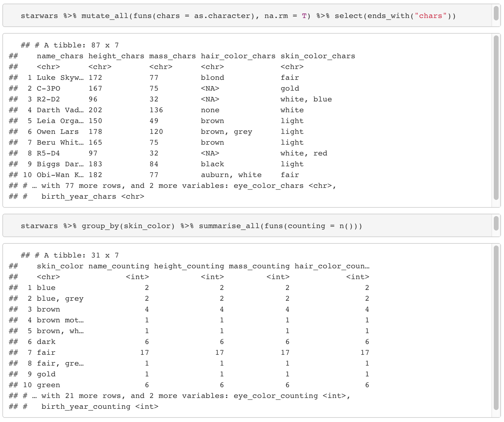Click the skin_color column header
The image size is (504, 422).
(x=60, y=266)
